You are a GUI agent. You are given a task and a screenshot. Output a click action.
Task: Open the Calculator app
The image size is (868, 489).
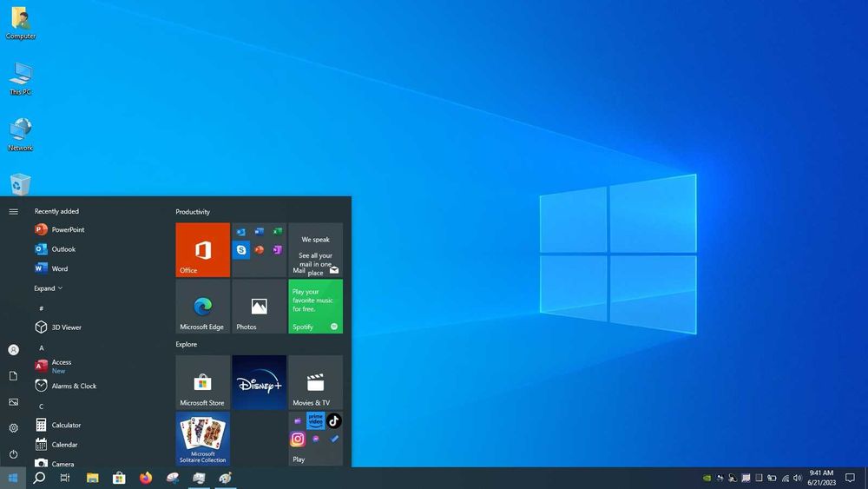coord(57,425)
